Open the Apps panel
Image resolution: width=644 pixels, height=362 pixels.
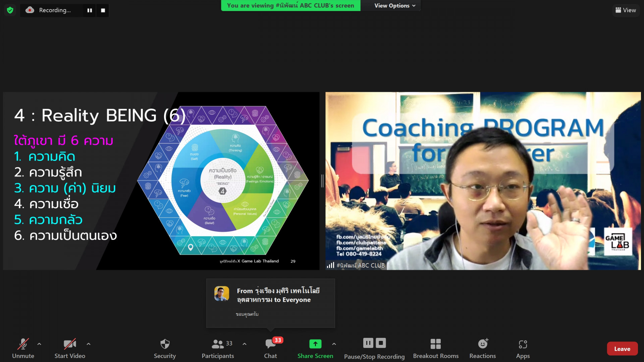523,349
